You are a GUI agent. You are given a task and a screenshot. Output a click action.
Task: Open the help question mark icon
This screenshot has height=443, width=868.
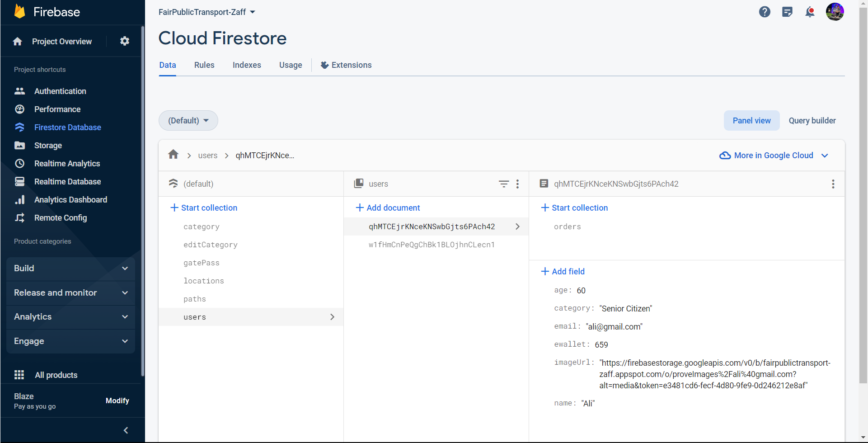[x=765, y=12]
